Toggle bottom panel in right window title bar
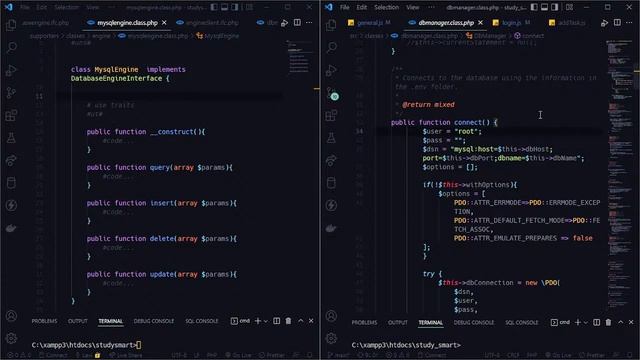The image size is (640, 360). click(x=544, y=7)
